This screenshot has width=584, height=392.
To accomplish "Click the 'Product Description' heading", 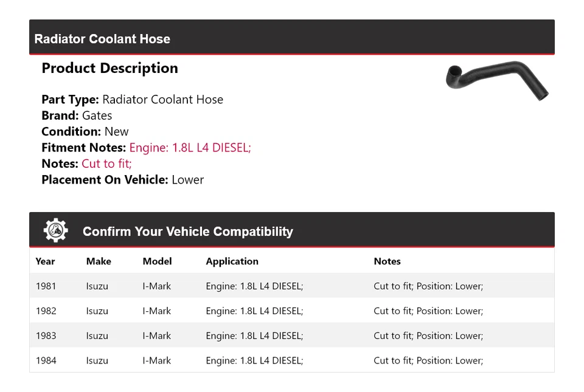I will [109, 68].
